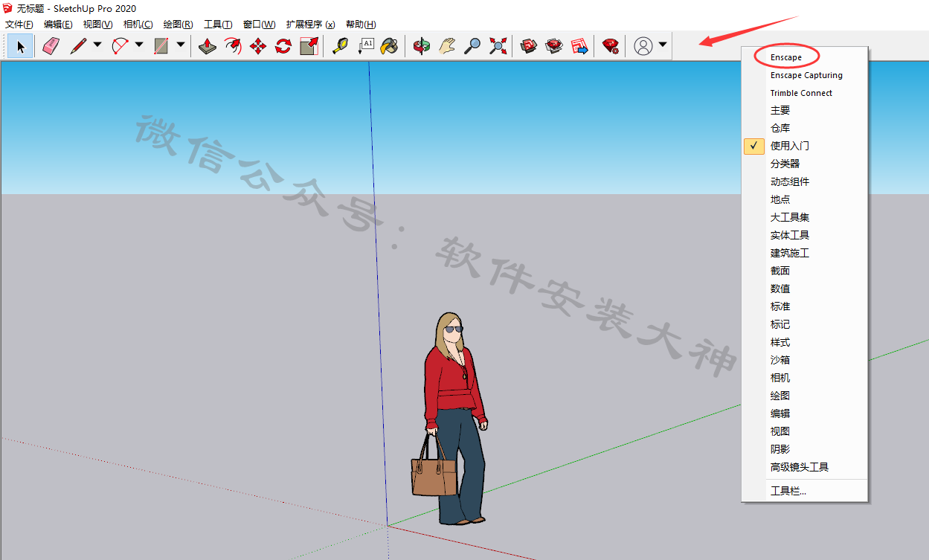Open the 窗口 menu
The width and height of the screenshot is (929, 560).
(x=259, y=24)
